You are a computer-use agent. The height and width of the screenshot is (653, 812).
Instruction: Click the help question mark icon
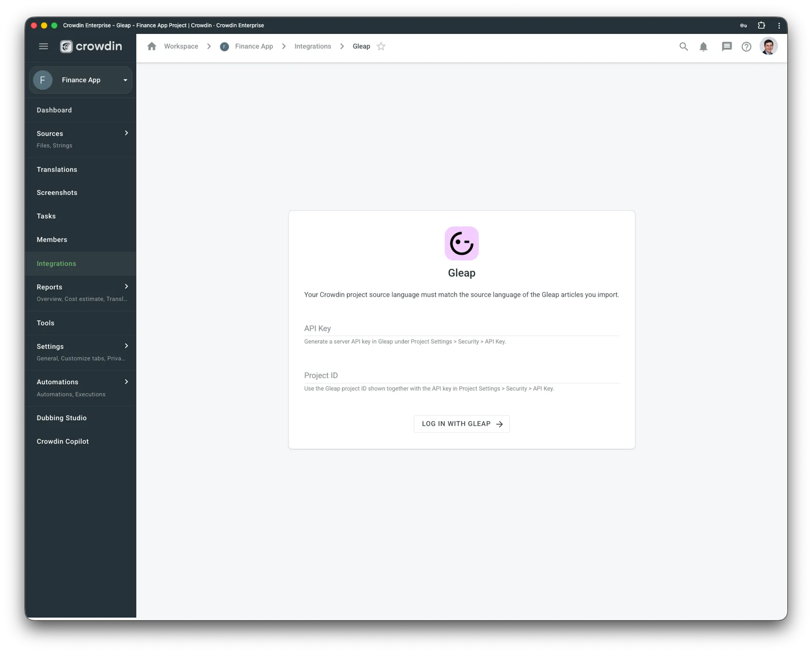coord(746,47)
